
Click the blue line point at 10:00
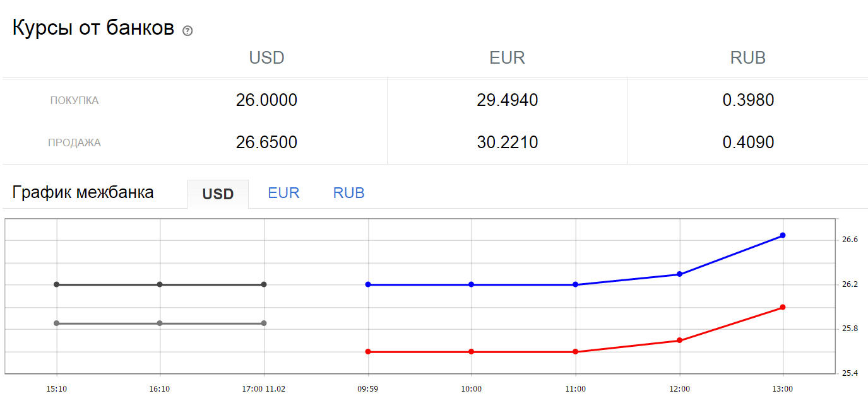(x=472, y=284)
